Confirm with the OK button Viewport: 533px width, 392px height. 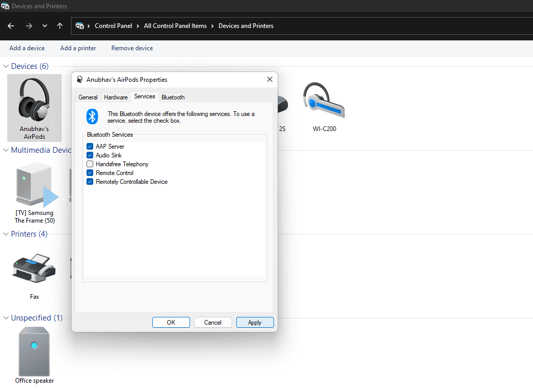click(171, 323)
